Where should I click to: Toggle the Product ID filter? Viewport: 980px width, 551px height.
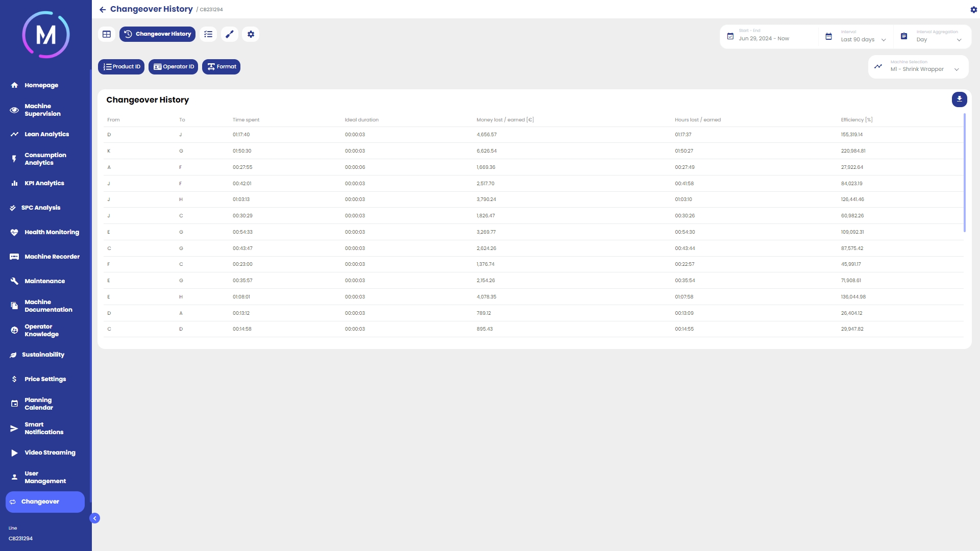[x=121, y=67]
